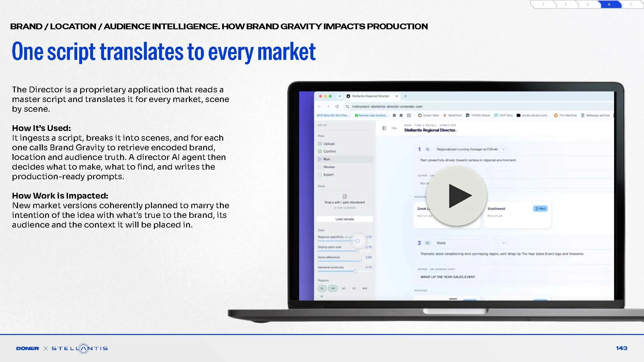Toggle the sidebar panel icon
This screenshot has height=362, width=644.
coord(384,128)
